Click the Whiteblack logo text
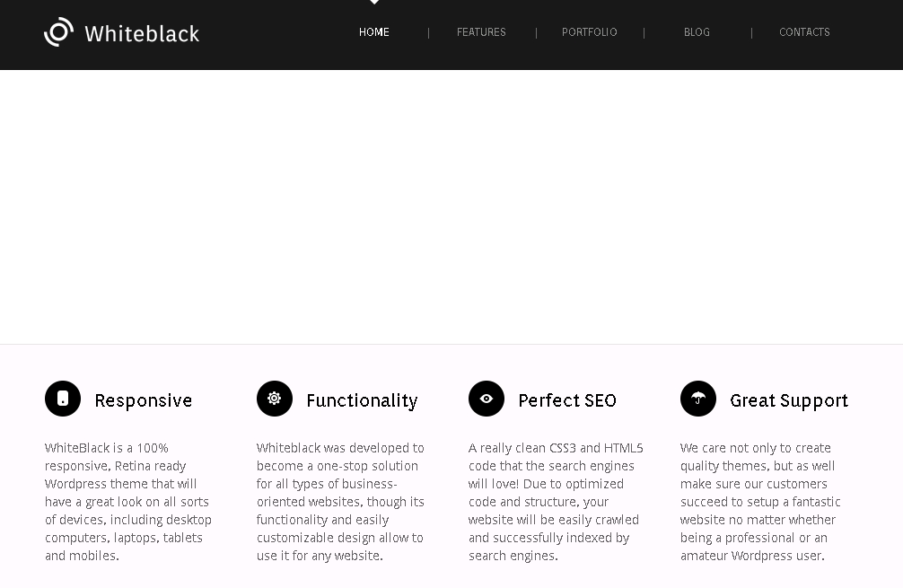This screenshot has height=588, width=903. pos(142,34)
